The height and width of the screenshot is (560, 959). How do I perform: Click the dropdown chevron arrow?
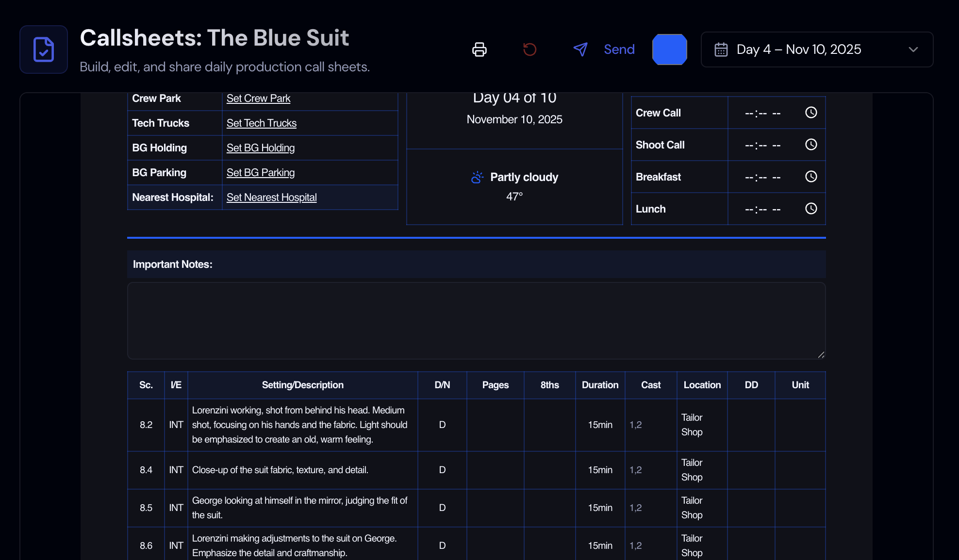point(913,49)
